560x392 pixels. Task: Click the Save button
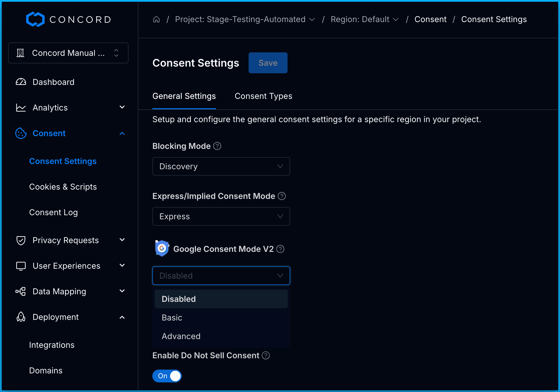point(268,63)
